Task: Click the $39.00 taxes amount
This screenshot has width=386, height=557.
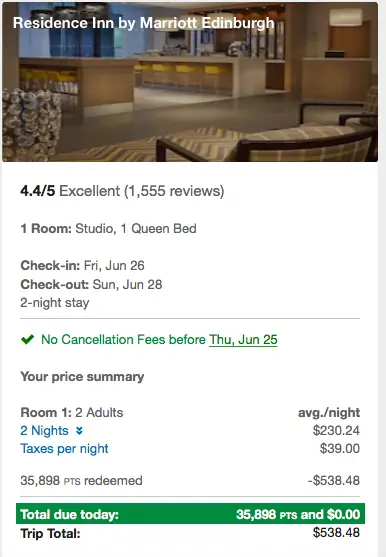Action: click(x=340, y=449)
